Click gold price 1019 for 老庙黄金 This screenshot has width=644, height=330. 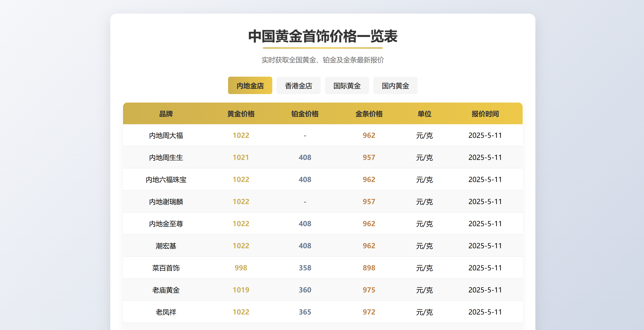point(241,290)
